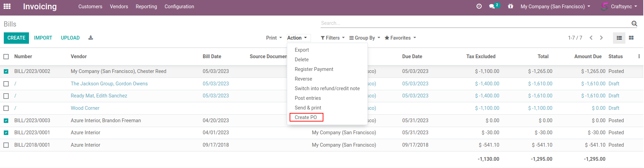Click the gift icon in top bar
Image resolution: width=644 pixels, height=168 pixels.
511,7
